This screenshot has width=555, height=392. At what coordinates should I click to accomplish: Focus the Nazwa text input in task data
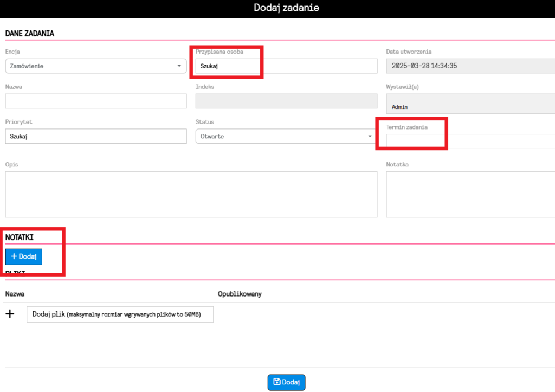(96, 101)
